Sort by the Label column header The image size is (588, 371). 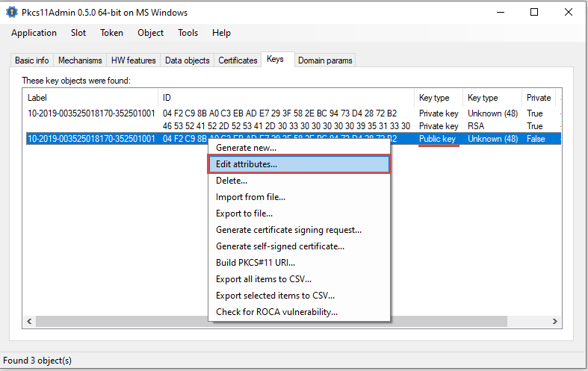coord(90,98)
